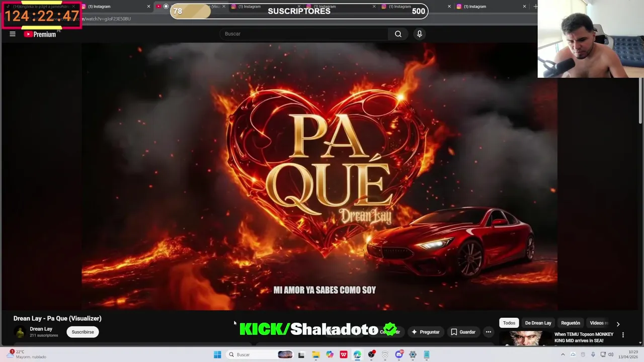
Task: Open options menu for TEMU Topson video
Action: (623, 335)
